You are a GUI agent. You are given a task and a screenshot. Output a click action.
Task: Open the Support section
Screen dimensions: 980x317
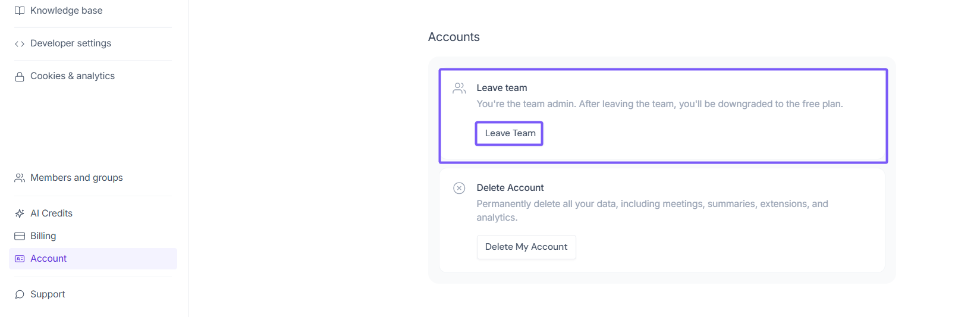pyautogui.click(x=48, y=294)
